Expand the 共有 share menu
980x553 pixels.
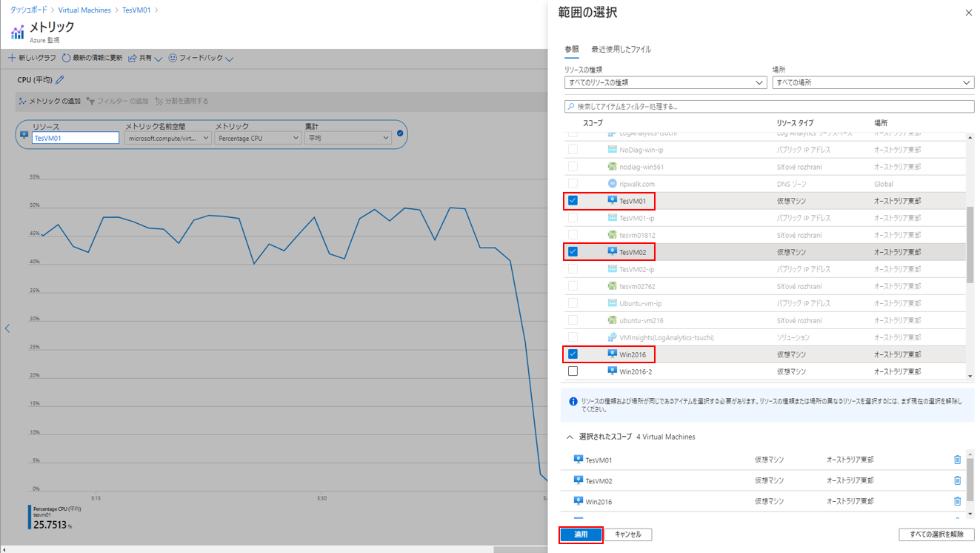[145, 58]
